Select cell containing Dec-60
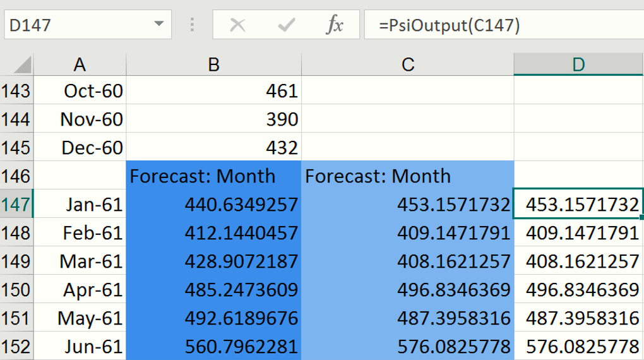 pos(80,147)
